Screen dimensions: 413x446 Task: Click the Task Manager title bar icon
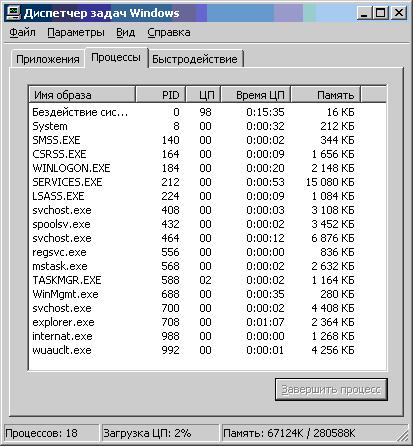(x=13, y=13)
